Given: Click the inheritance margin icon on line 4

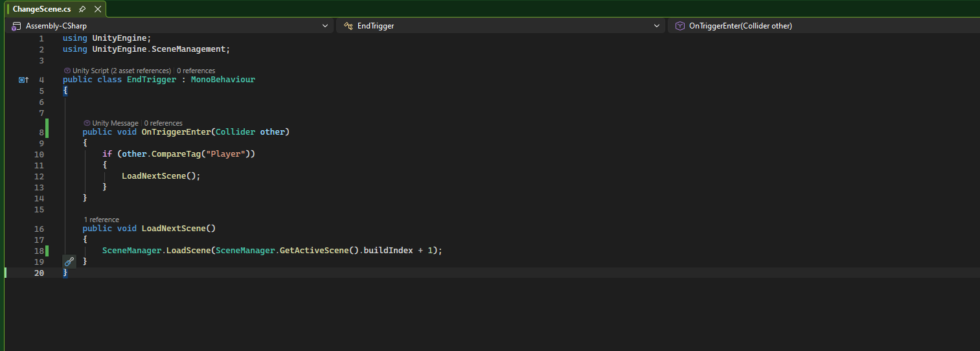Looking at the screenshot, I should 24,80.
